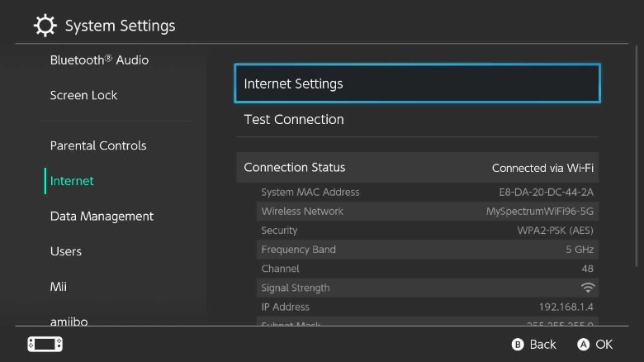The width and height of the screenshot is (644, 362).
Task: Run Test Connection
Action: point(417,120)
